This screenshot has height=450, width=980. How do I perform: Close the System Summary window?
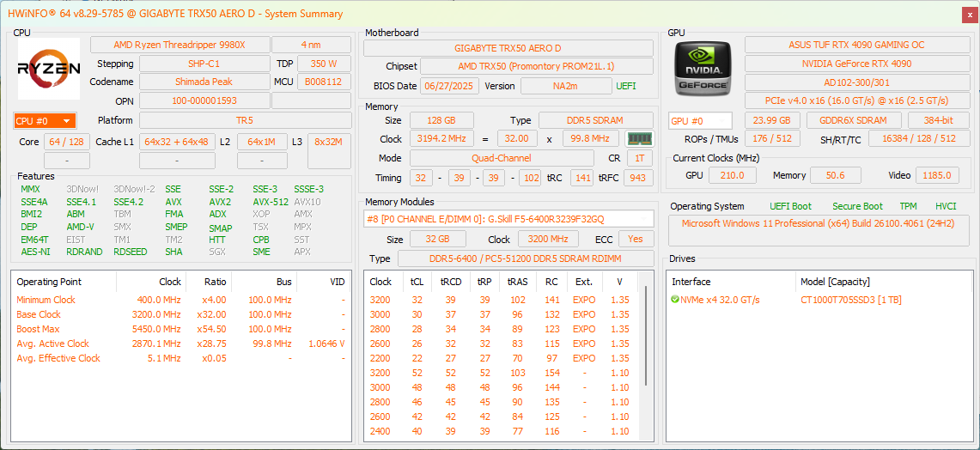pos(970,14)
